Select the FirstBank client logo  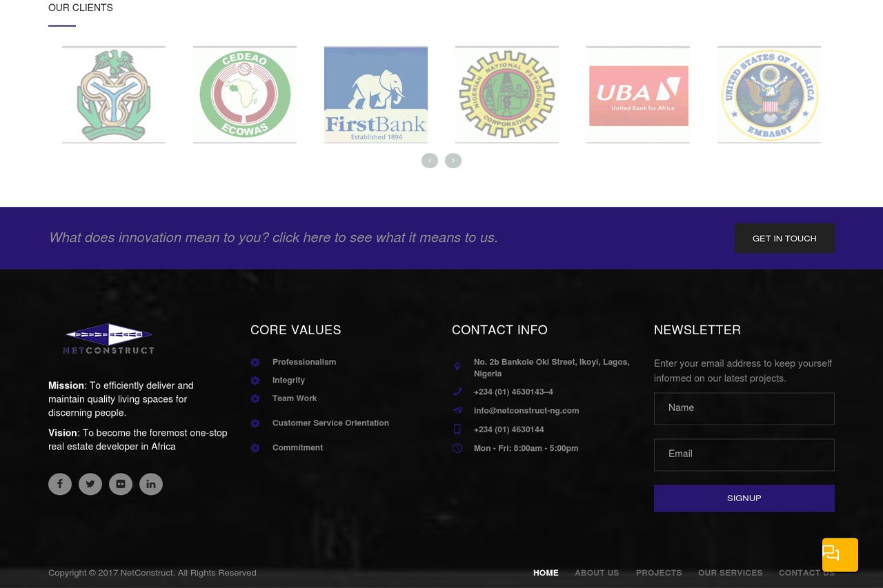376,94
